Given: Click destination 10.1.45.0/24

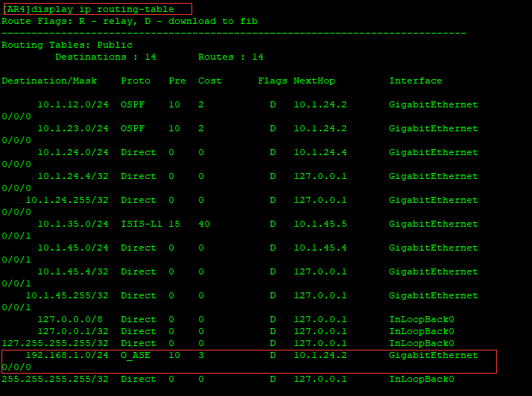Looking at the screenshot, I should 72,248.
